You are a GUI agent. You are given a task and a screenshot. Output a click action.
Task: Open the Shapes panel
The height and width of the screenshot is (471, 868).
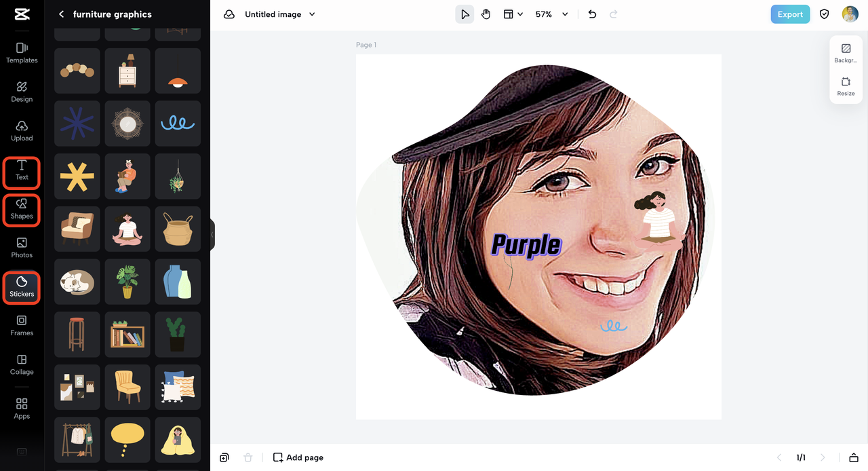point(22,209)
